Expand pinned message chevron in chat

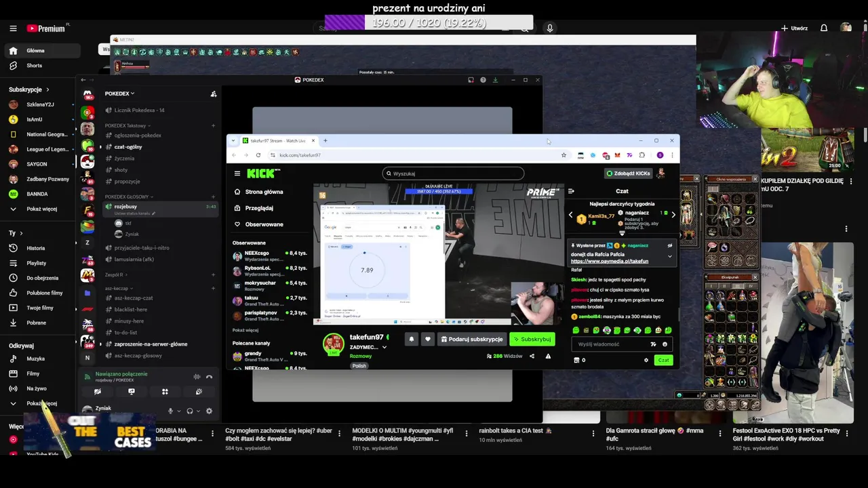tap(670, 256)
